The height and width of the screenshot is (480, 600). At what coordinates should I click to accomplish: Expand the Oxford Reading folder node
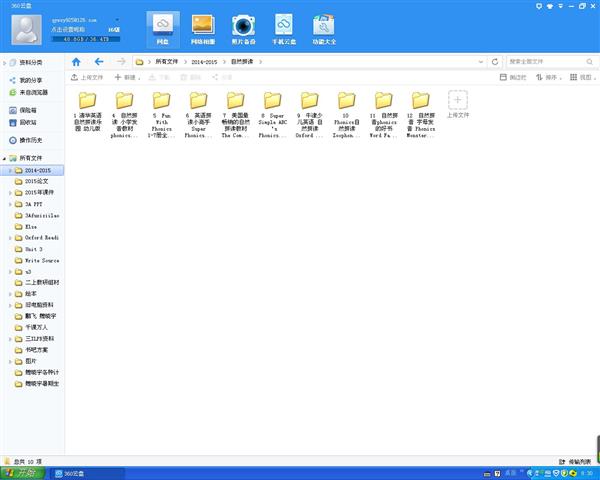click(9, 238)
